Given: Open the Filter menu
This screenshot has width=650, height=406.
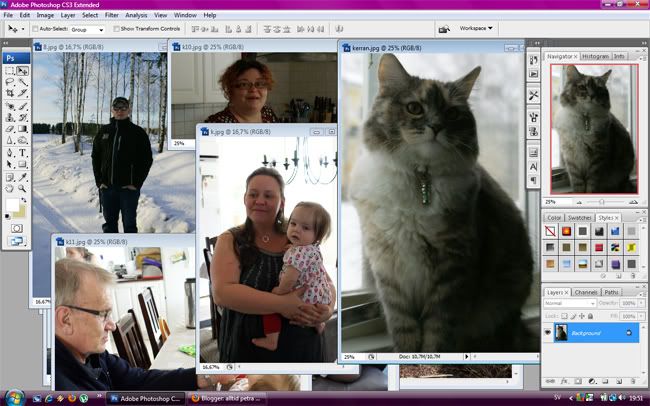Looking at the screenshot, I should [x=112, y=16].
